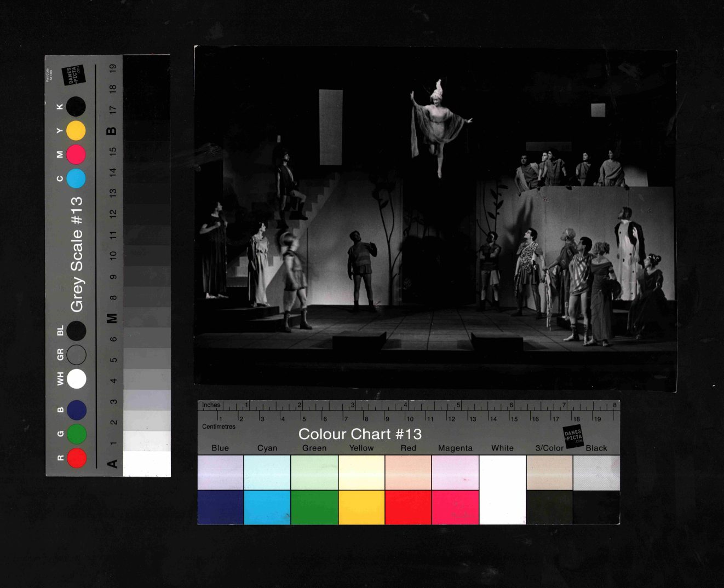Select the dark blue B circle on the Grey Scale card
Screen dimensions: 724x588
(x=77, y=410)
